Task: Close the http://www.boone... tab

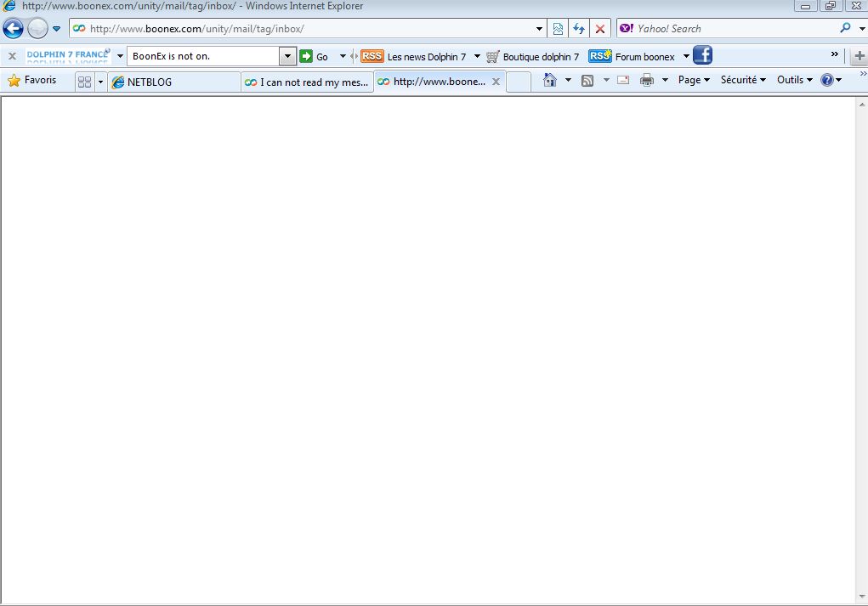Action: coord(496,82)
